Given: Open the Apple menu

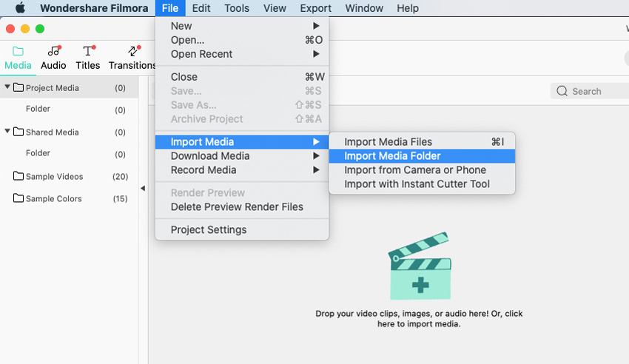Looking at the screenshot, I should 20,8.
